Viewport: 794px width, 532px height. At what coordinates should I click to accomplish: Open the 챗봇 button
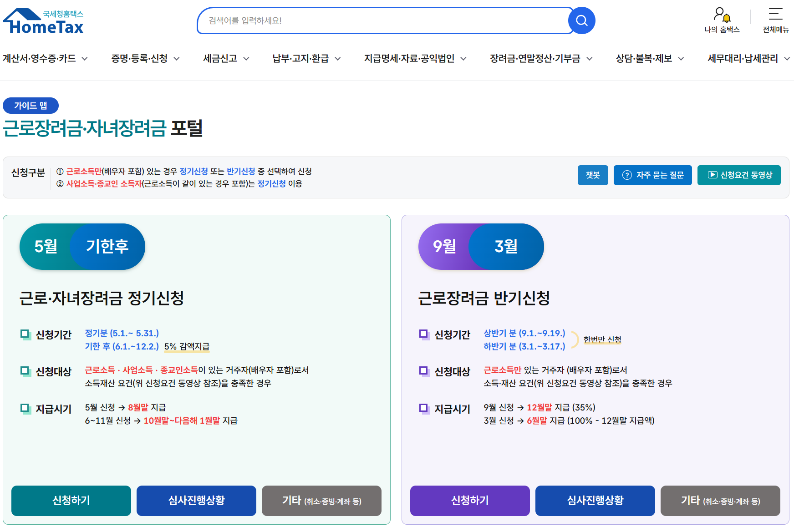[593, 175]
